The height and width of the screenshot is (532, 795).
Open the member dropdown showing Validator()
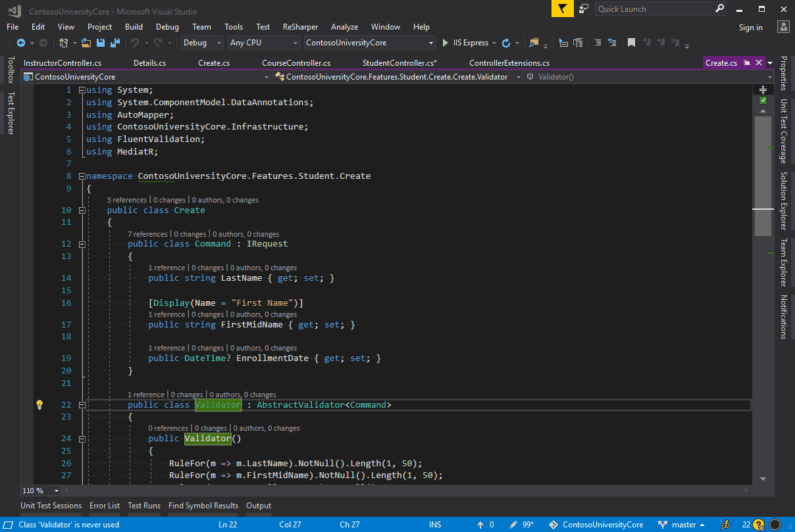pyautogui.click(x=650, y=77)
